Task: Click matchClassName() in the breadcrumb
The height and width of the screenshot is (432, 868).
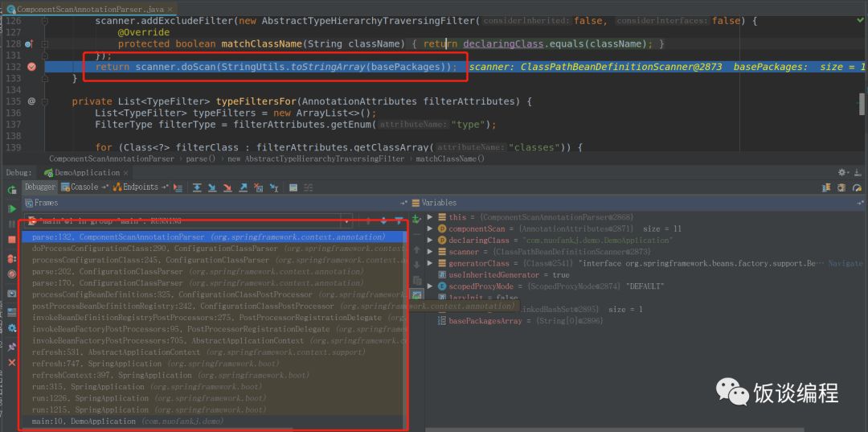Action: click(450, 158)
